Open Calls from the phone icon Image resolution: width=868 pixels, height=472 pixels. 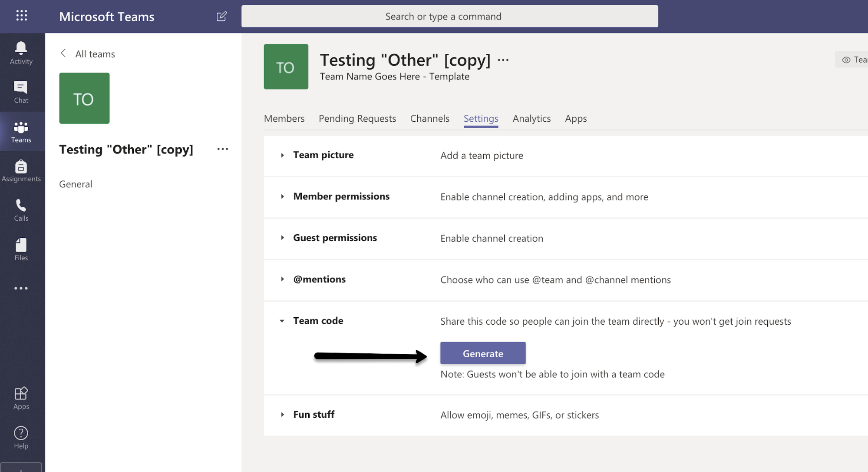pos(21,210)
